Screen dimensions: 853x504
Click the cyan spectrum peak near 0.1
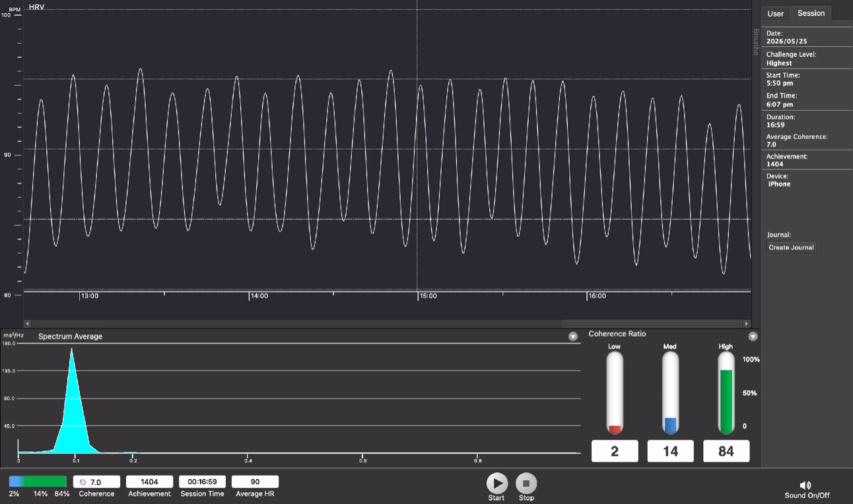coord(71,402)
